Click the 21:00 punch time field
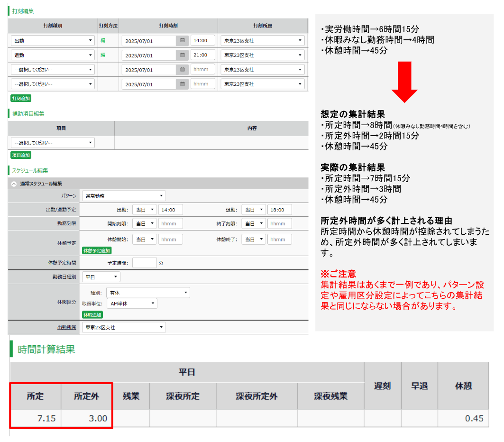This screenshot has width=504, height=442. (203, 55)
